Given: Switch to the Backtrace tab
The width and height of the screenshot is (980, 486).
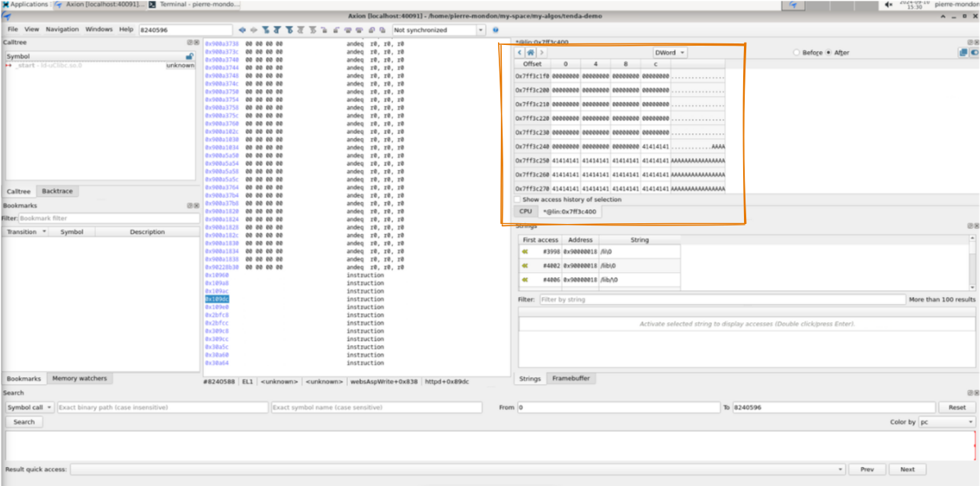Looking at the screenshot, I should coord(58,191).
